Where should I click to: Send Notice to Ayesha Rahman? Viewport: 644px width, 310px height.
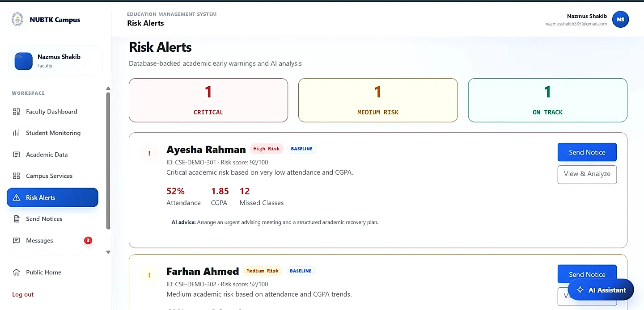[587, 152]
